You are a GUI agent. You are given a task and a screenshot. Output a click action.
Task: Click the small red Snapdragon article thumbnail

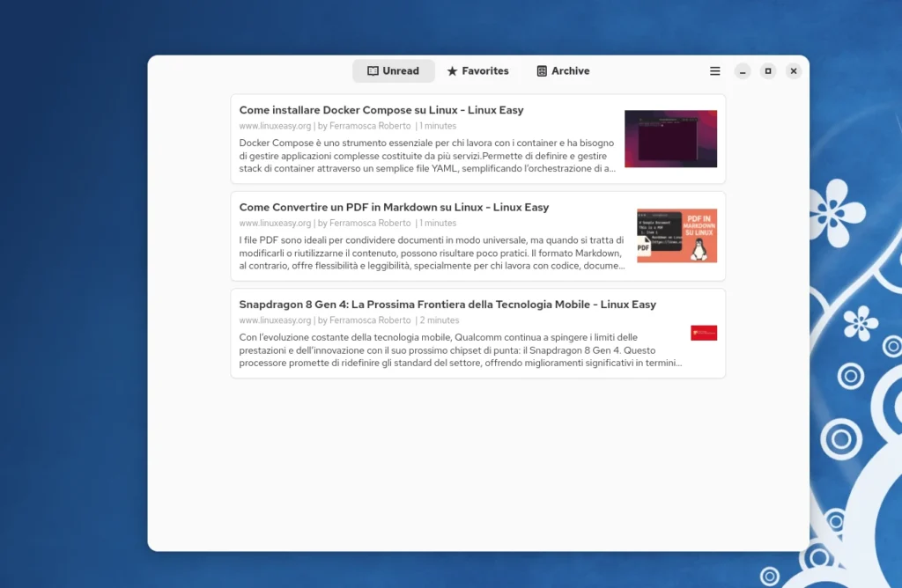click(x=703, y=333)
